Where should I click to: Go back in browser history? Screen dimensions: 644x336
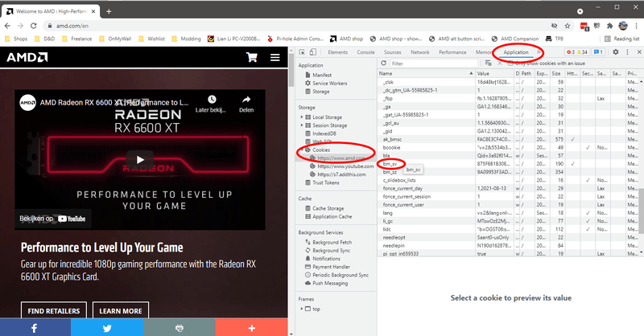tap(7, 26)
